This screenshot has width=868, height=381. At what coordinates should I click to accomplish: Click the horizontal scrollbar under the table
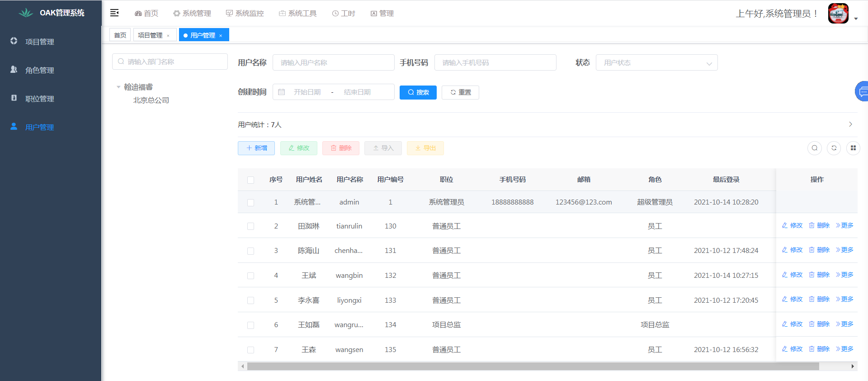click(533, 367)
